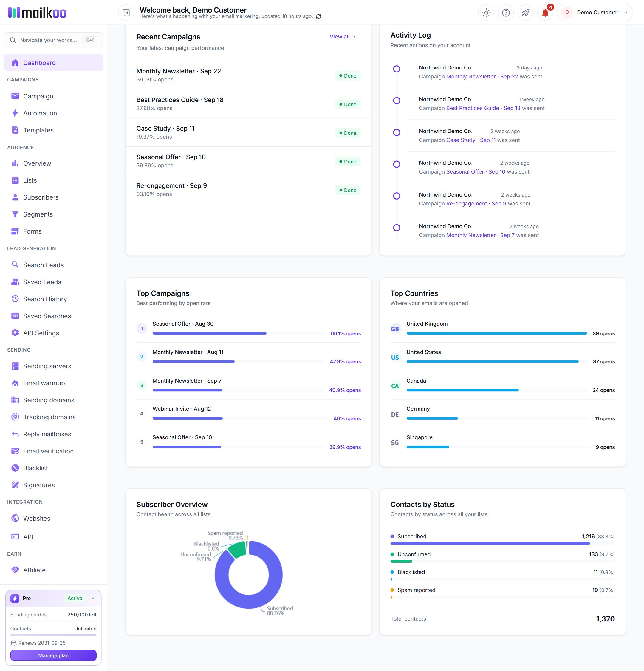Click the Segments funnel icon
The height and width of the screenshot is (671, 644).
(x=15, y=214)
